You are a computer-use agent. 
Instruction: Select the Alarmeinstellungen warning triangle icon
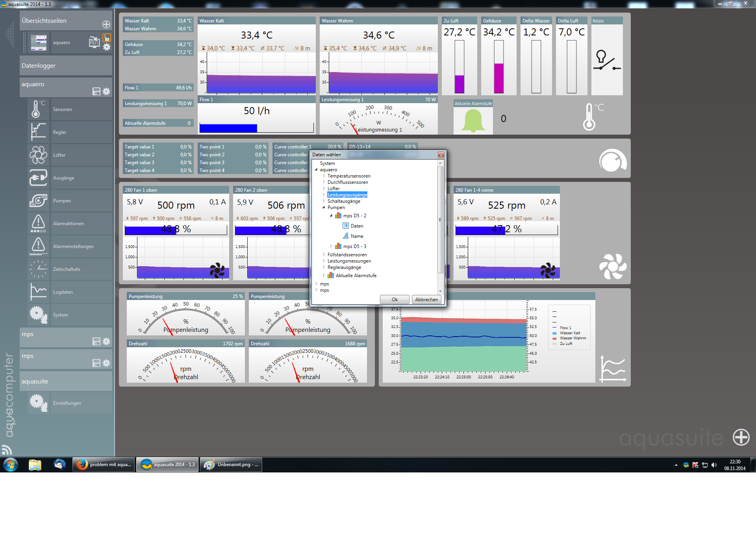click(x=38, y=246)
